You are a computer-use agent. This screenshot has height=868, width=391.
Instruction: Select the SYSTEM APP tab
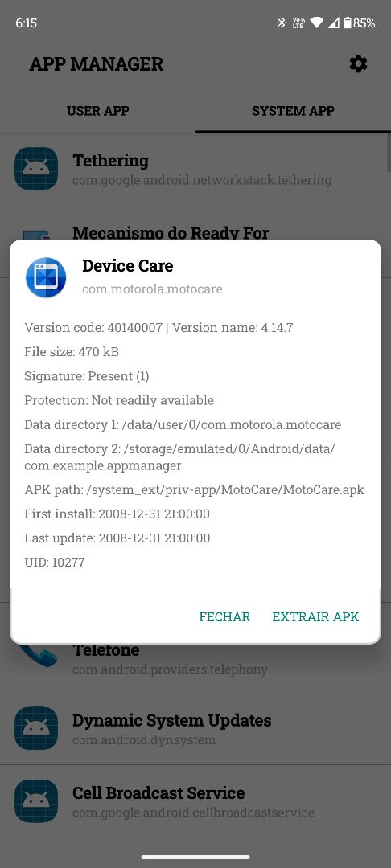[293, 111]
